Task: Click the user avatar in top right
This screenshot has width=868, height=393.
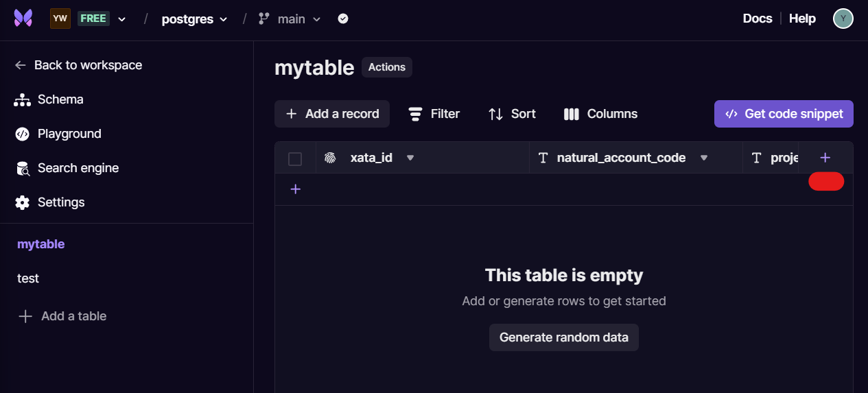Action: (x=843, y=19)
